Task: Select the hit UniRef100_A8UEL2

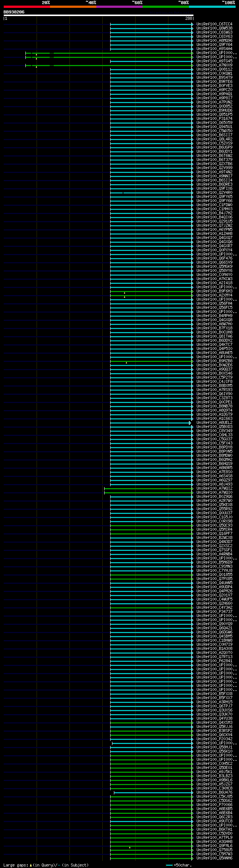Action: click(x=214, y=423)
